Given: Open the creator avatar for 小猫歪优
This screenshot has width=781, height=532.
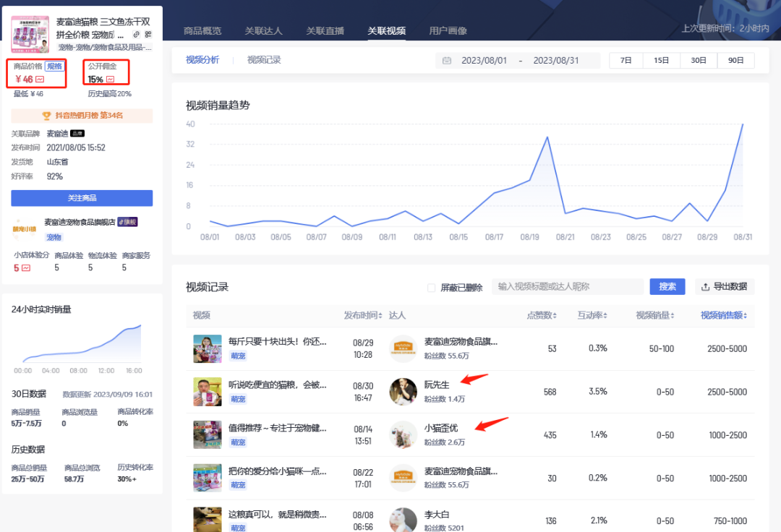Looking at the screenshot, I should click(x=403, y=435).
